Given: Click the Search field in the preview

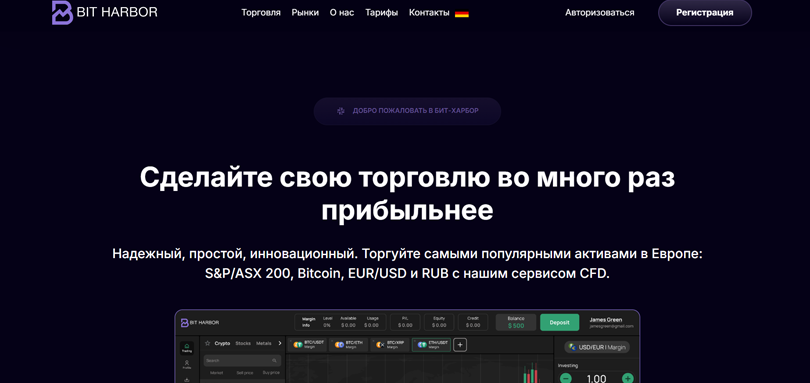Looking at the screenshot, I should [x=242, y=360].
